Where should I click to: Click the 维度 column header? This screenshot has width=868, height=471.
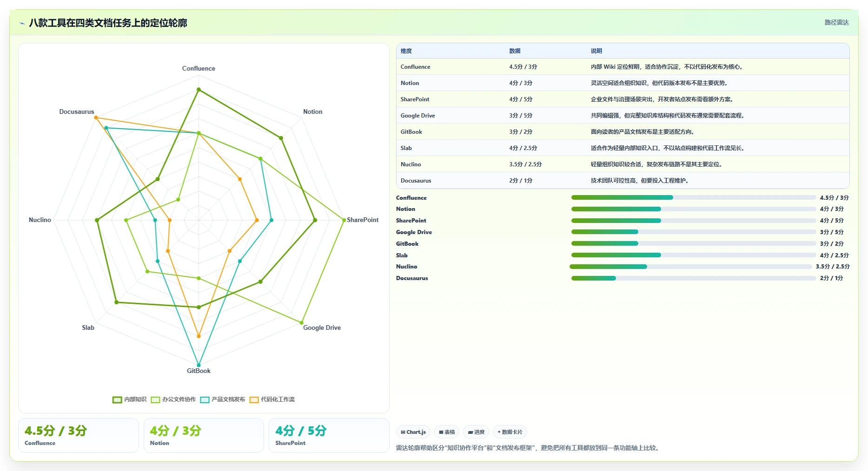click(x=406, y=51)
